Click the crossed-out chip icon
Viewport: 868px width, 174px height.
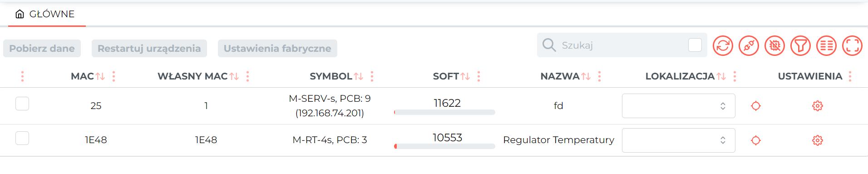774,46
